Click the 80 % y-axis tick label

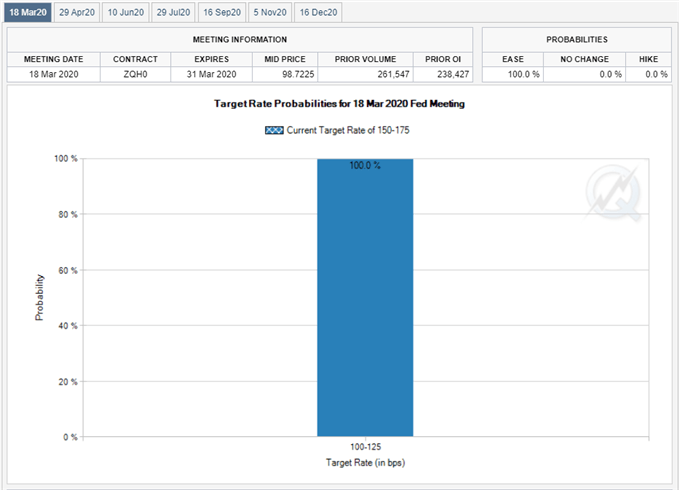[x=68, y=215]
